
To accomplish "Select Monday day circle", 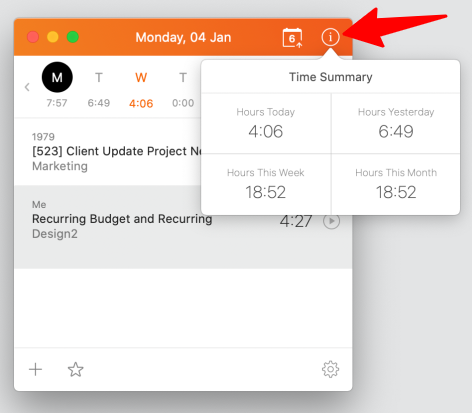I will point(57,77).
